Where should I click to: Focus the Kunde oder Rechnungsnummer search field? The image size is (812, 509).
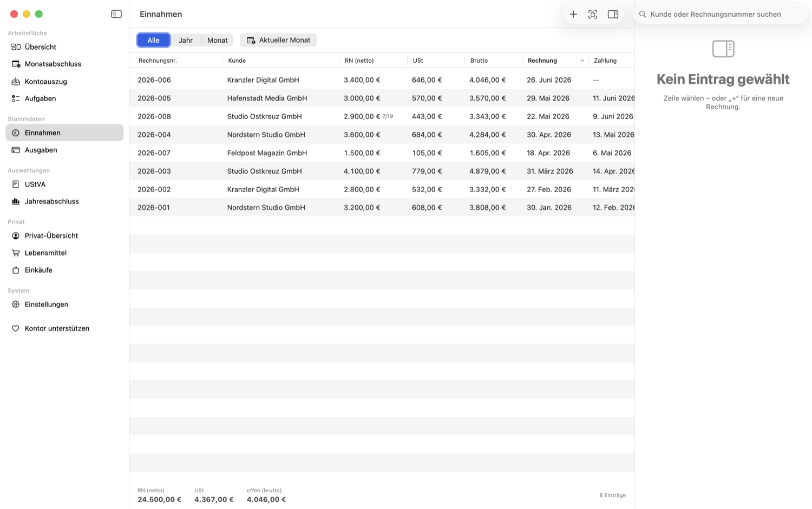point(721,14)
